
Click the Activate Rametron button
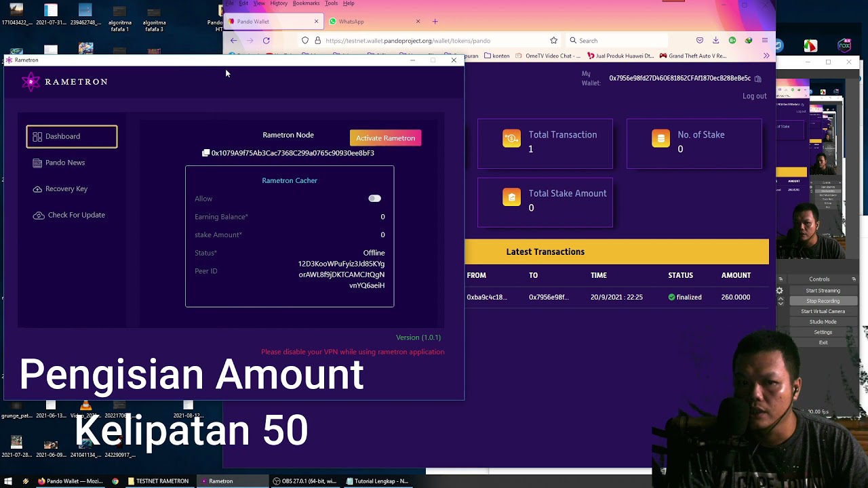(385, 138)
